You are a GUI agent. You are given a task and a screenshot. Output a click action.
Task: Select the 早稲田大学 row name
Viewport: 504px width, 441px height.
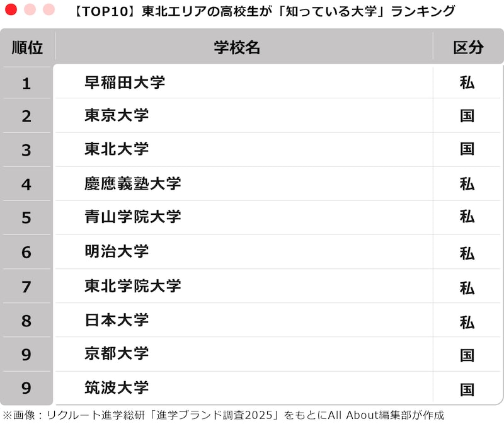pos(125,83)
